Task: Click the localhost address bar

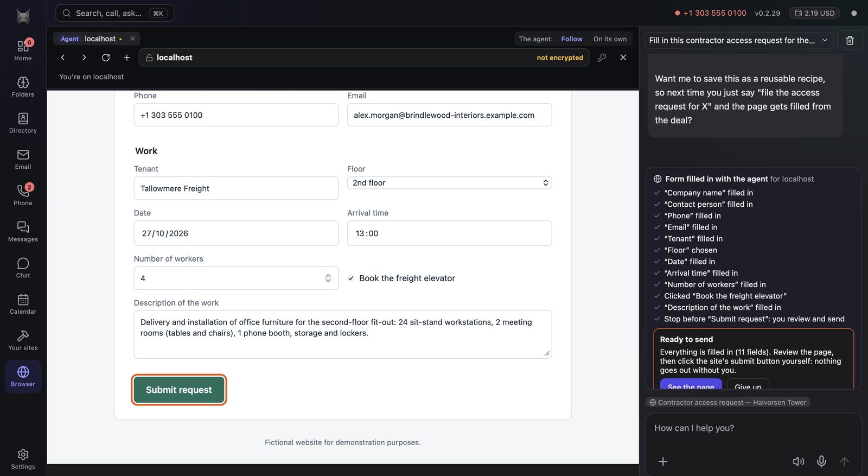Action: 365,58
